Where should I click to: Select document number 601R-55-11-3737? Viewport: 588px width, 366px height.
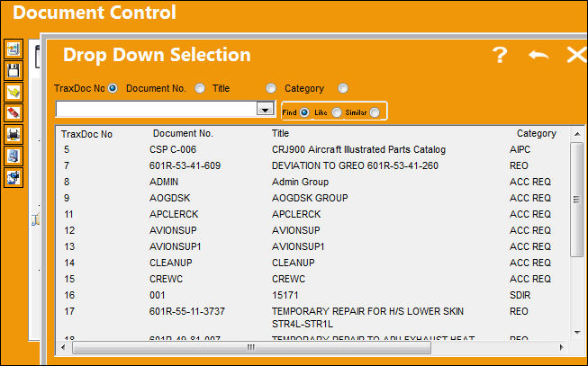186,311
